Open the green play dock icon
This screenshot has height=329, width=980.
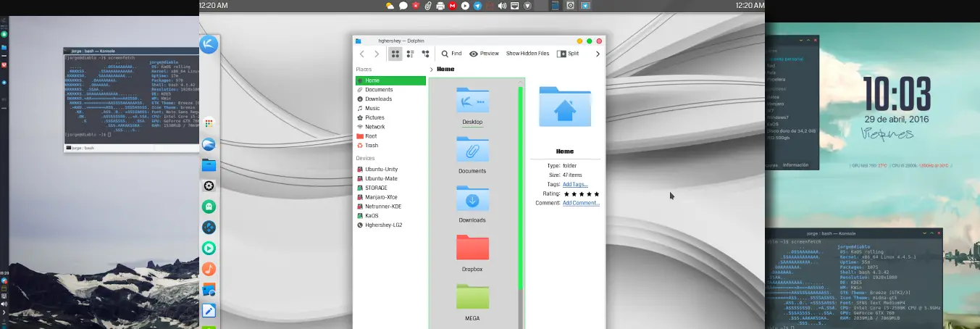(x=209, y=248)
